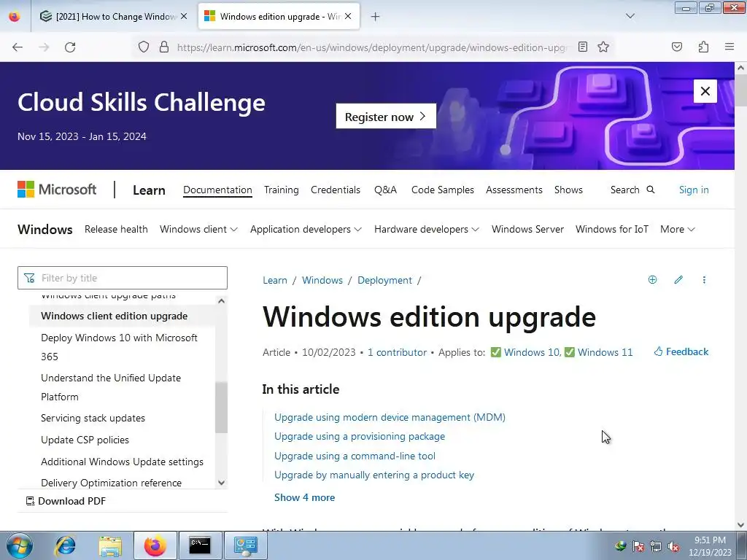This screenshot has height=560, width=747.
Task: Open Additional Windows Update settings item
Action: (x=122, y=462)
